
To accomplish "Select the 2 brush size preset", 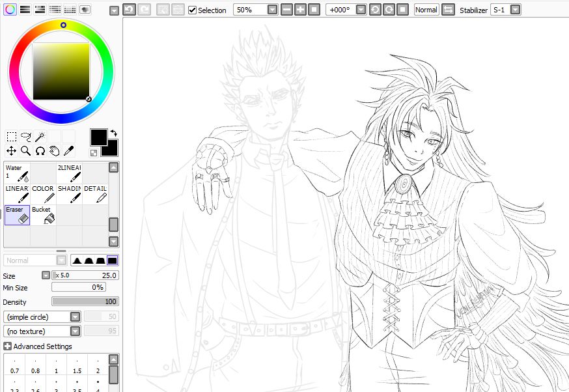I will [x=98, y=366].
